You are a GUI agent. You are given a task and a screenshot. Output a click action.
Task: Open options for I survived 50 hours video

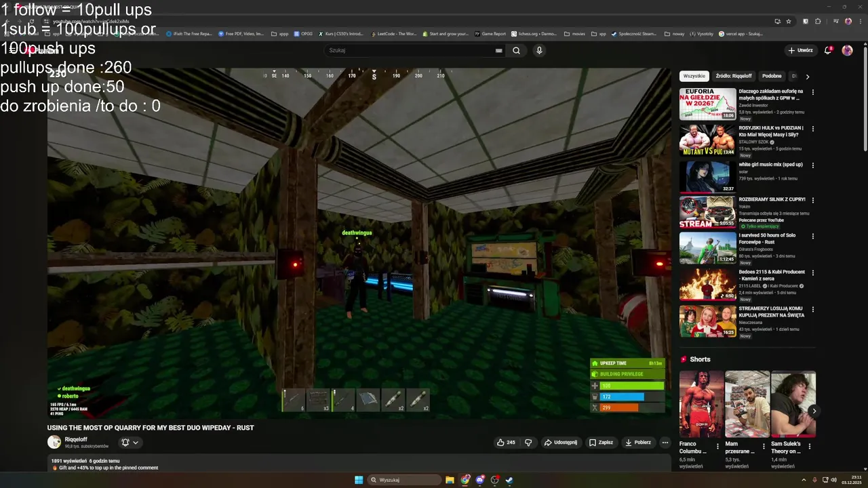pyautogui.click(x=812, y=237)
